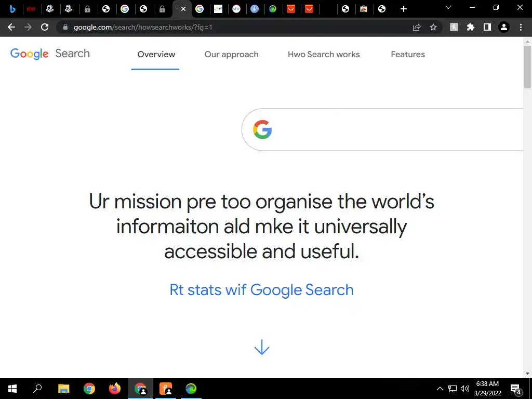
Task: Open File Explorer from the taskbar
Action: (x=63, y=389)
